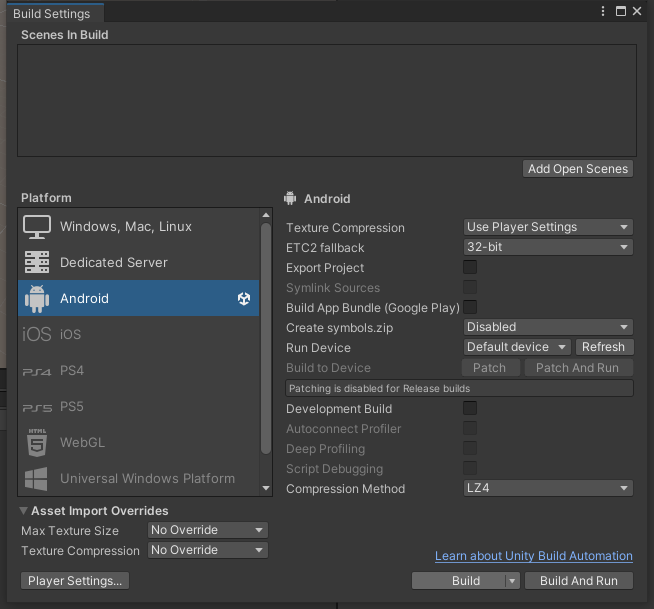Select the PS5 platform text
The width and height of the screenshot is (654, 609).
click(x=72, y=407)
